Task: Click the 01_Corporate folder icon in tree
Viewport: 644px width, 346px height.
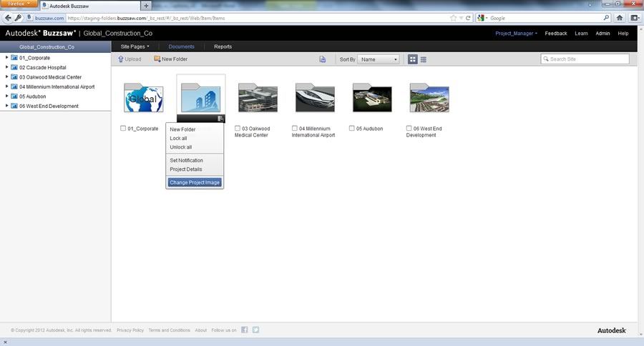Action: [x=14, y=58]
